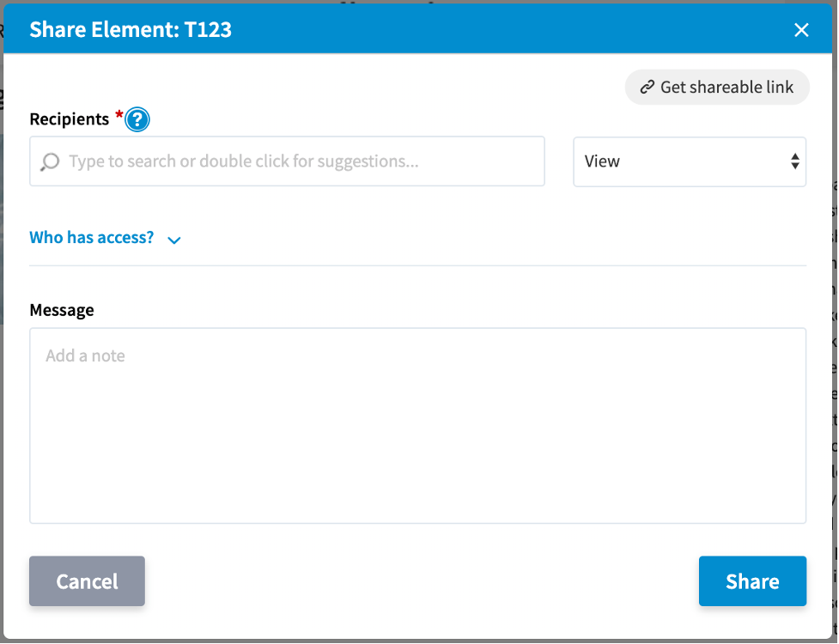The width and height of the screenshot is (839, 644).
Task: Click the help question mark beside Recipients
Action: [137, 120]
